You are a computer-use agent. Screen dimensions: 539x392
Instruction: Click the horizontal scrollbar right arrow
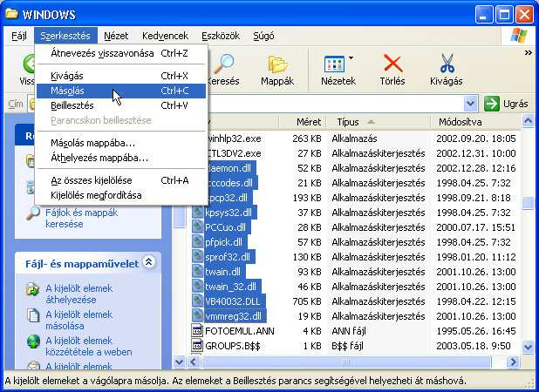point(513,362)
